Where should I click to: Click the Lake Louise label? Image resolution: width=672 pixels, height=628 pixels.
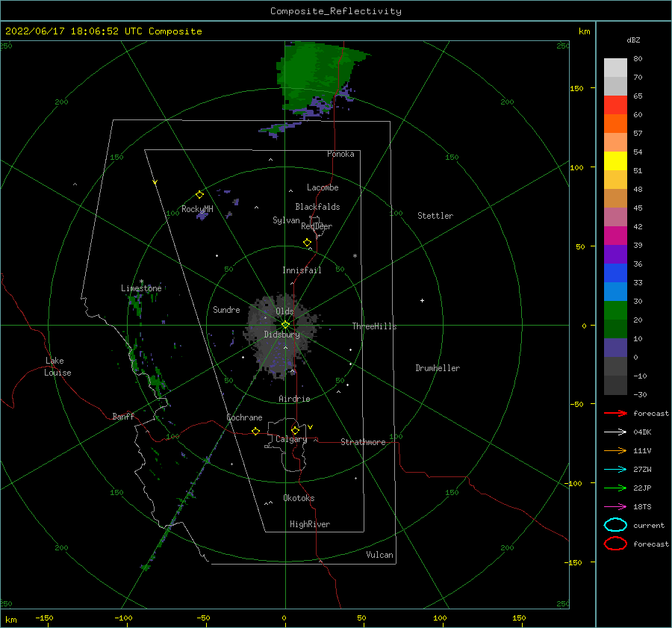coord(57,367)
